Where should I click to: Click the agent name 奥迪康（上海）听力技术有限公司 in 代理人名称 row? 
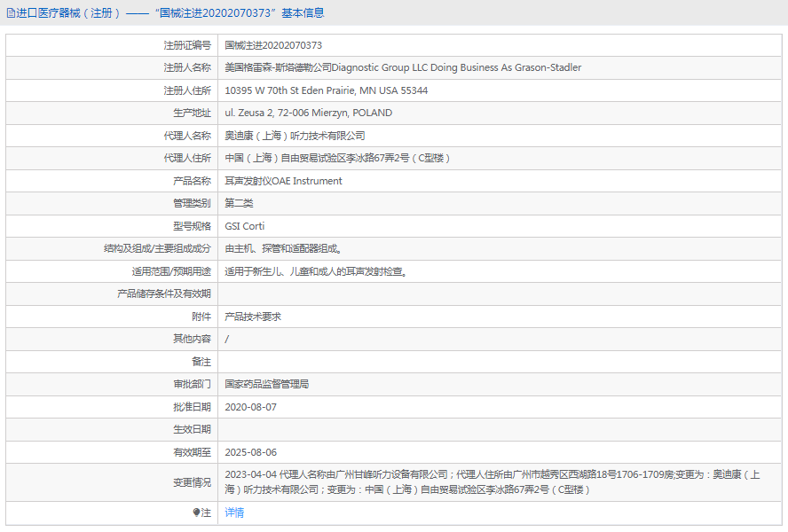point(295,136)
